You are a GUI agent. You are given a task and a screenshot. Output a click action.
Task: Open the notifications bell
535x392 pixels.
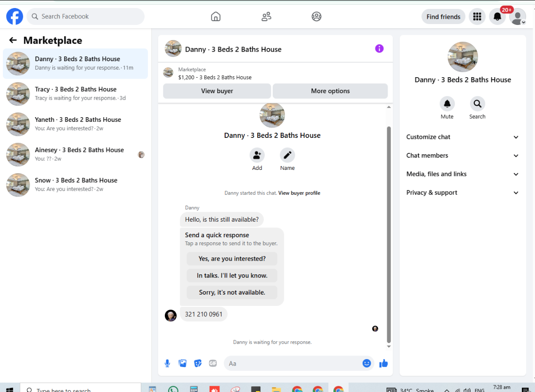point(497,16)
